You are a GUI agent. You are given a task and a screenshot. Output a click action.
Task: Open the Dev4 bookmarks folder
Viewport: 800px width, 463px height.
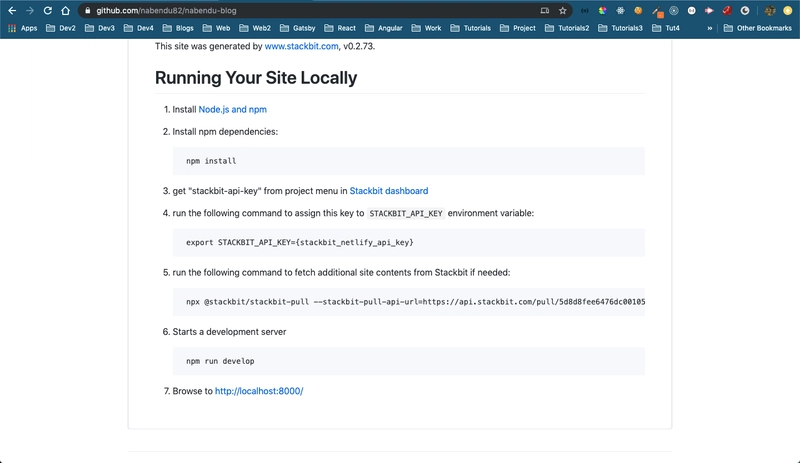pos(138,28)
